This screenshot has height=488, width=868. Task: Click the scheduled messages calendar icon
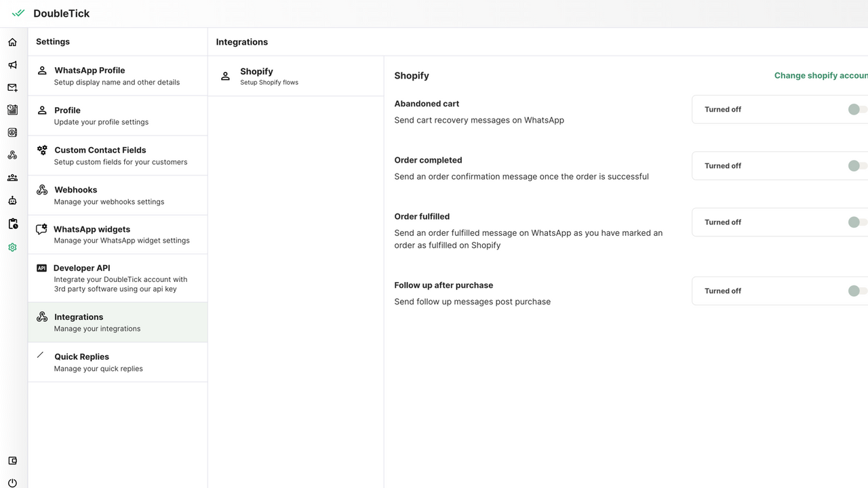[12, 110]
